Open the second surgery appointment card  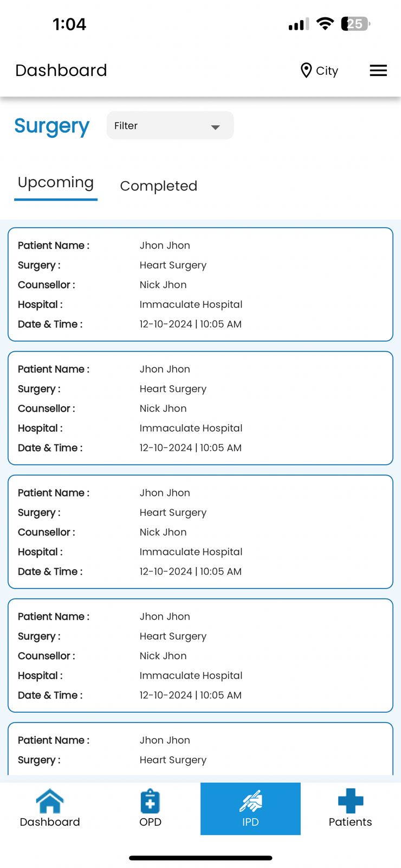coord(200,408)
